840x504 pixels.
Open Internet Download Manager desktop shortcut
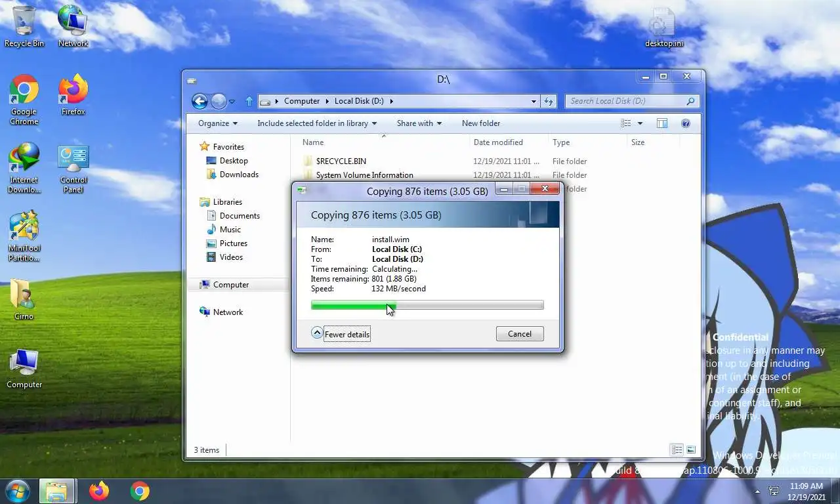point(24,168)
